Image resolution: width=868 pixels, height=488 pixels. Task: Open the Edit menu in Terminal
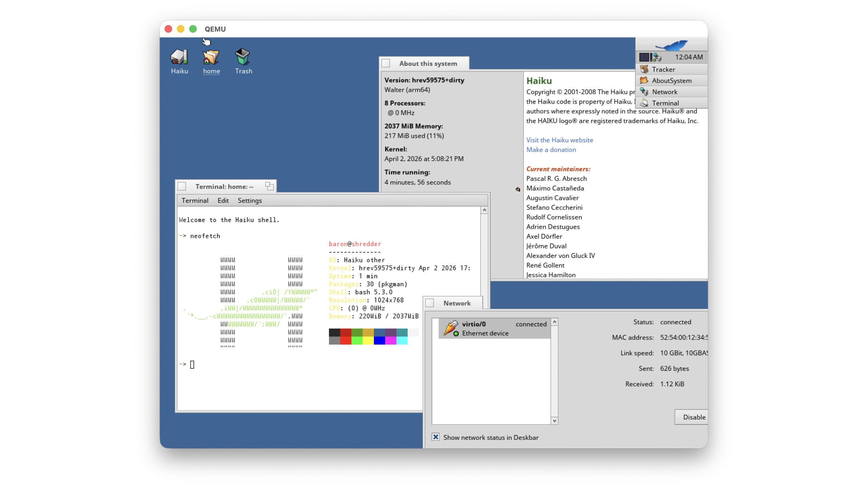pos(223,200)
